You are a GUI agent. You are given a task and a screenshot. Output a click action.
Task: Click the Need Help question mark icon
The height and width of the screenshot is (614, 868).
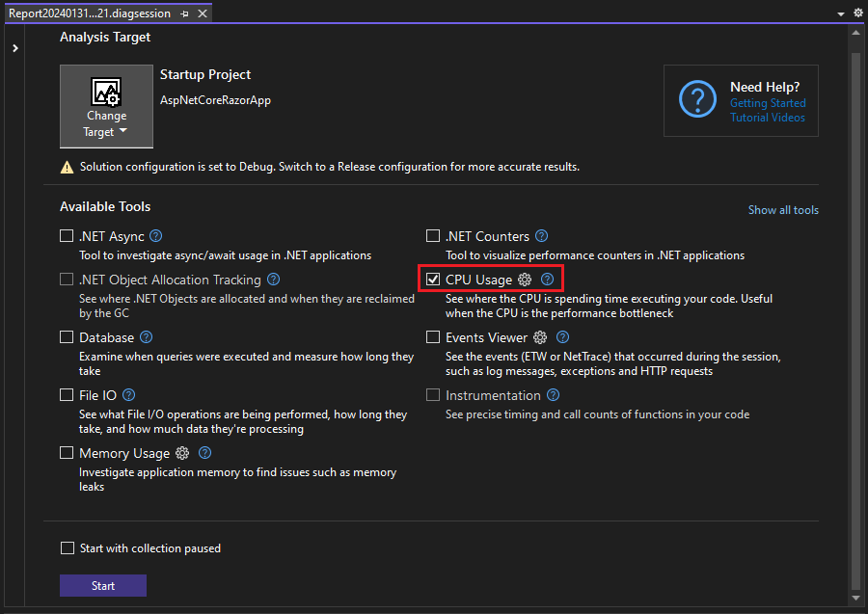coord(697,99)
